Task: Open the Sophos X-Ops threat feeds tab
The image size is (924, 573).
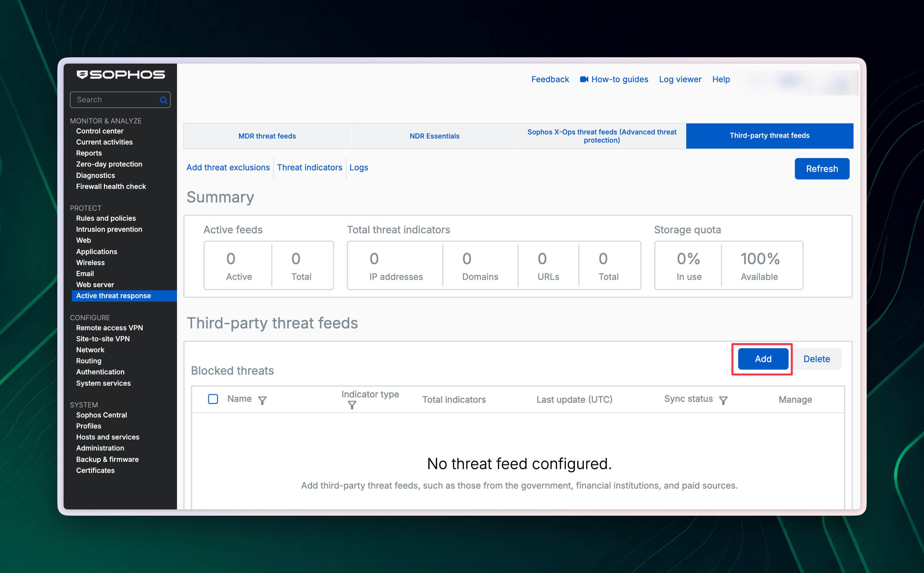Action: point(602,136)
